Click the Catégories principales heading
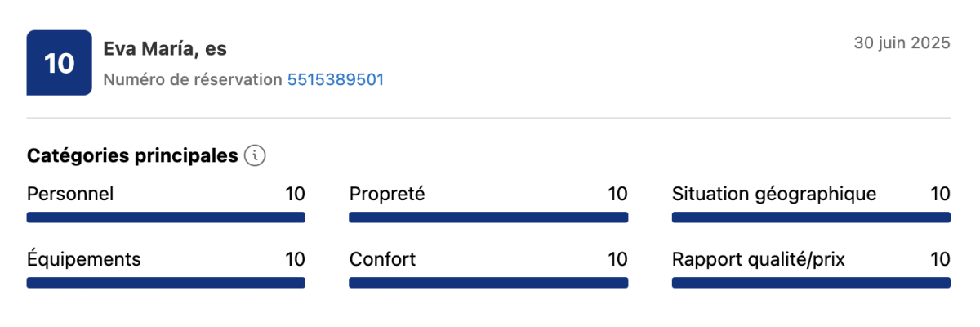The height and width of the screenshot is (327, 980). pyautogui.click(x=132, y=155)
